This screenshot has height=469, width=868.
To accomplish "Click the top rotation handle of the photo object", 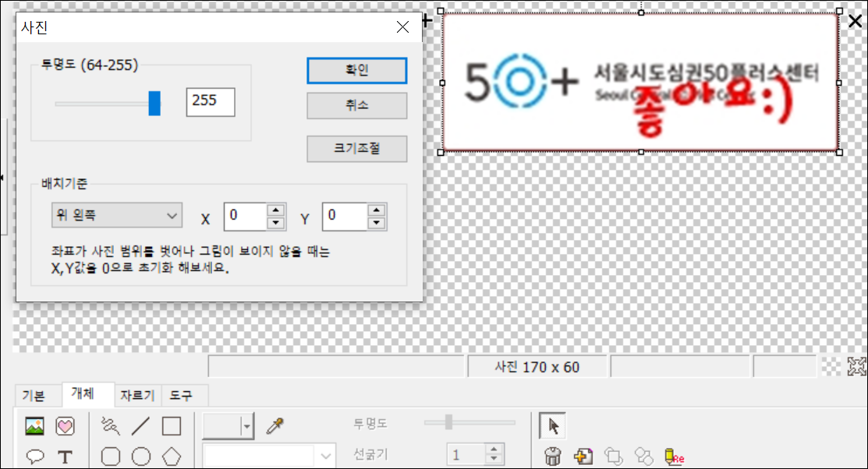I will (641, 12).
